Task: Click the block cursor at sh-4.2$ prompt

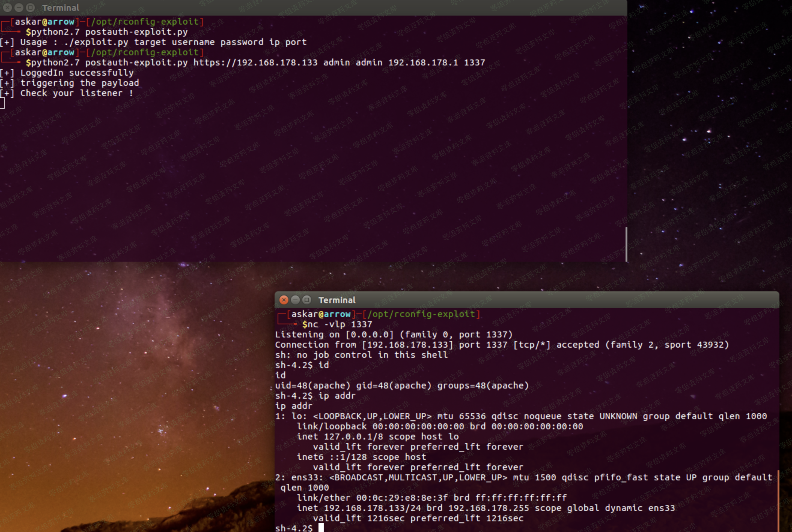Action: pyautogui.click(x=321, y=527)
